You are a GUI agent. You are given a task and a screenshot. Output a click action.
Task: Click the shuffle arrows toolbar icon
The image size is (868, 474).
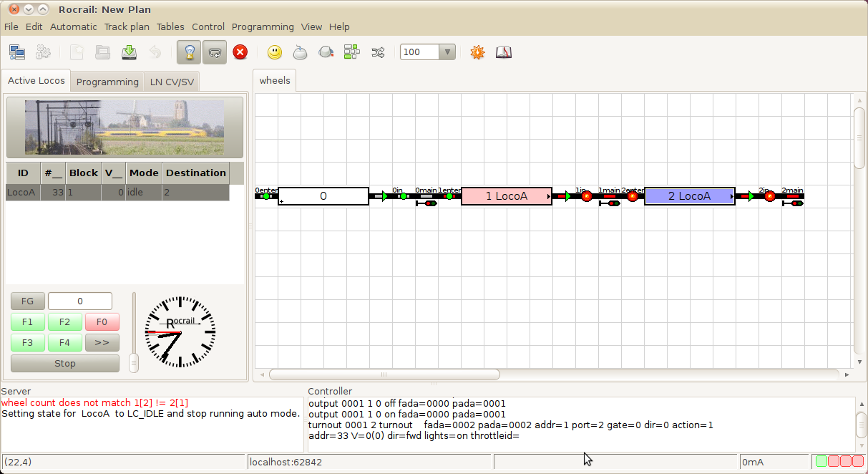pos(378,52)
